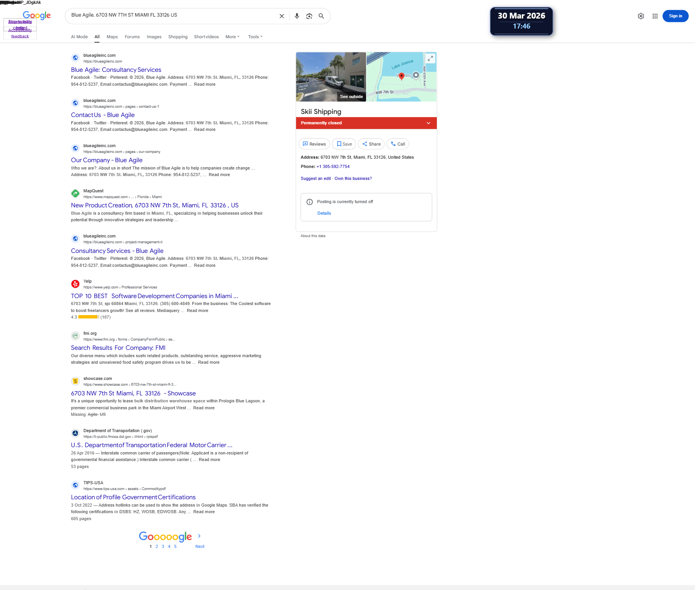
Task: Select the All results tab
Action: pos(97,37)
